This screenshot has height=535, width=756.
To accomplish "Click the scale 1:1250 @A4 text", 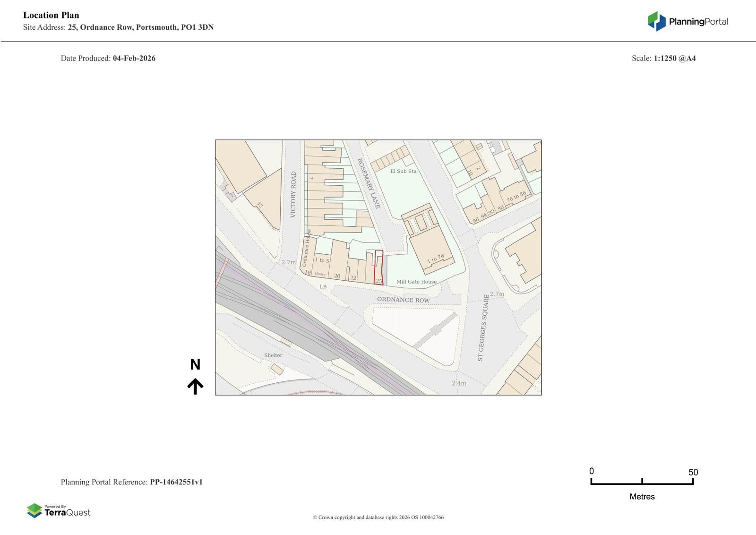I will pyautogui.click(x=674, y=58).
